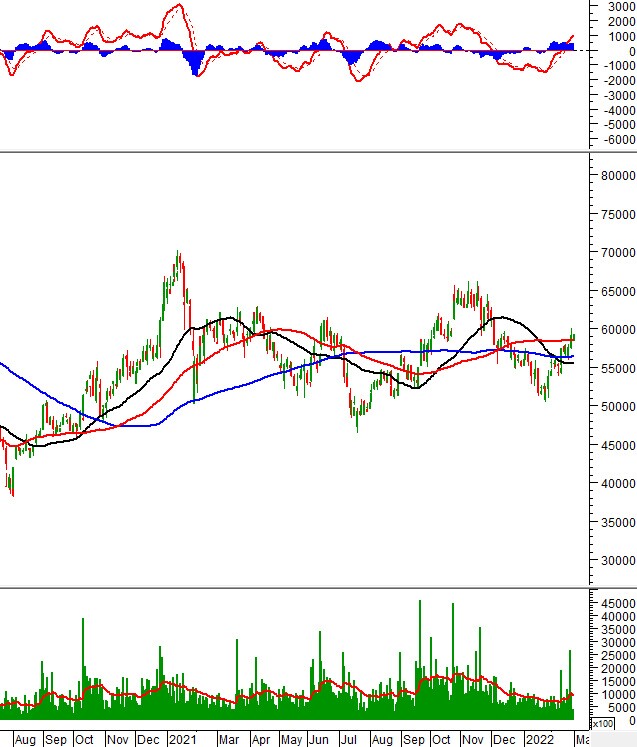Click 45000 on the volume axis
This screenshot has width=637, height=747.
617,604
